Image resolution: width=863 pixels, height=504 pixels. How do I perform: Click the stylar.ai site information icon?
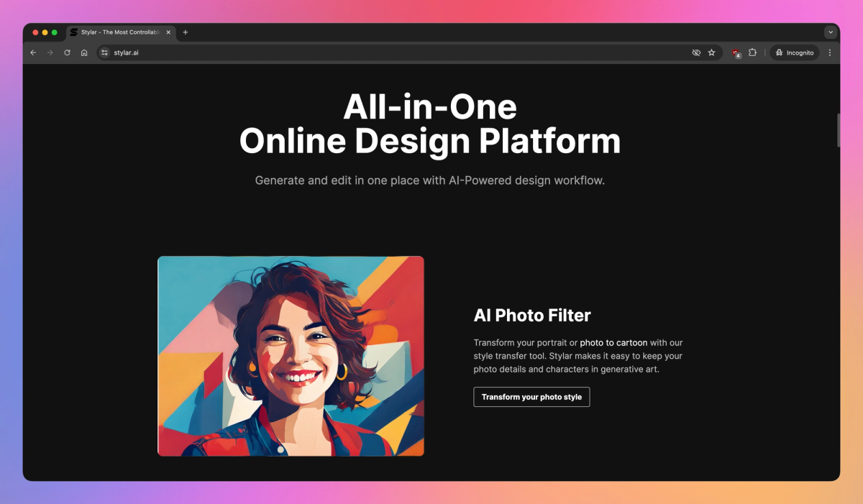pyautogui.click(x=103, y=52)
